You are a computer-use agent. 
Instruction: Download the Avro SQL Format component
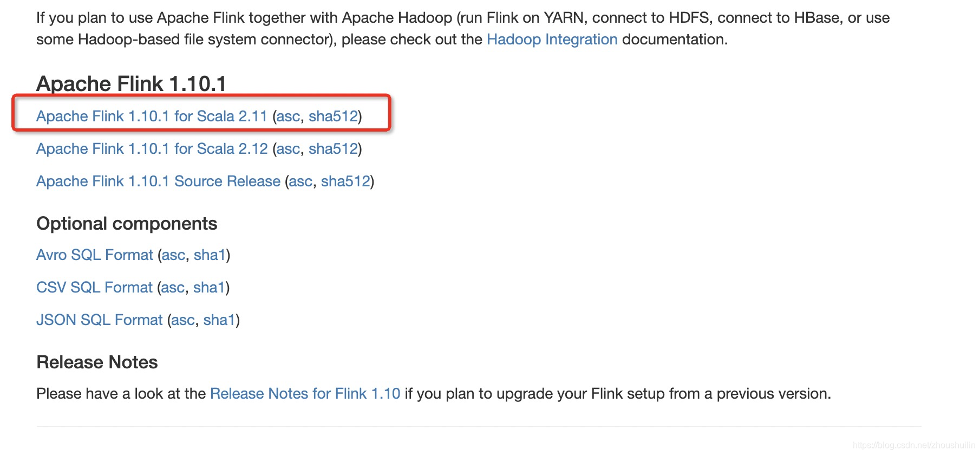click(x=94, y=255)
